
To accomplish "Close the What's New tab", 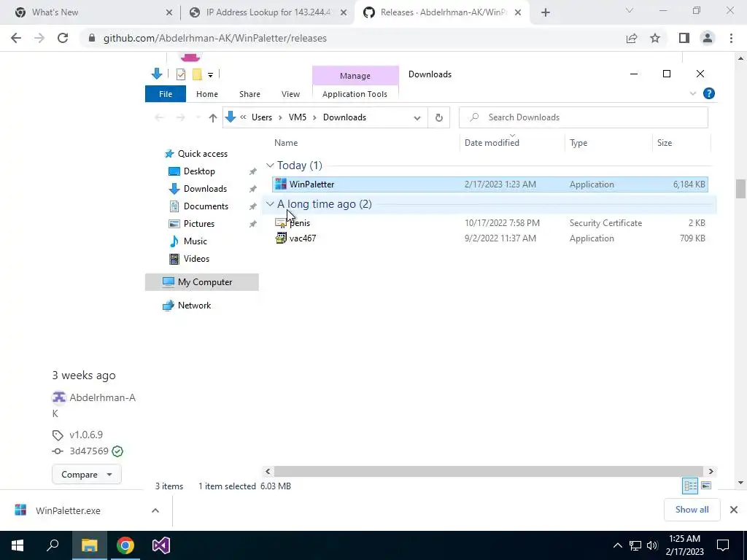I will tap(169, 13).
